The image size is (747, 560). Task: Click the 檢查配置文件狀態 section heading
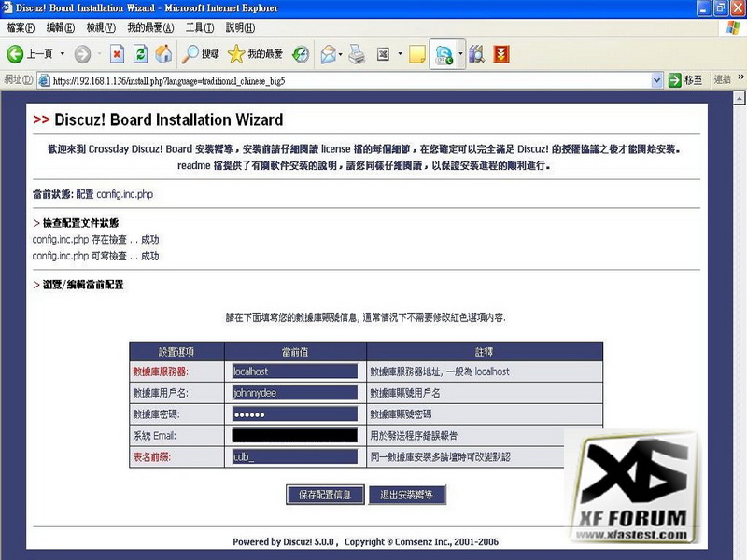pos(80,223)
